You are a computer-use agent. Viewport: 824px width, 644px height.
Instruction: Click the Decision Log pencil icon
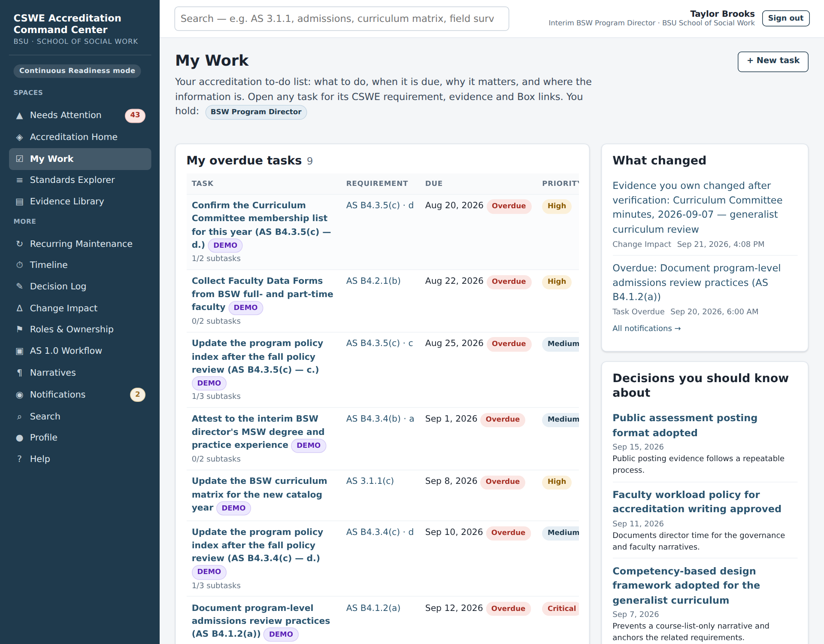[19, 286]
